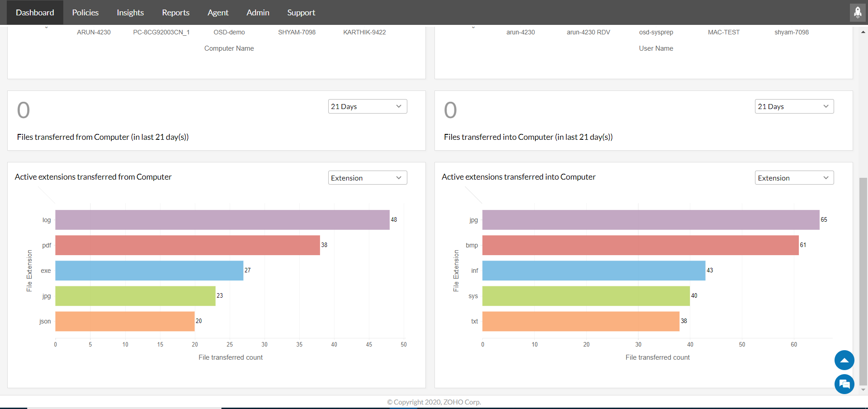The height and width of the screenshot is (409, 868).
Task: Click the SHYAM-7098 computer label
Action: pos(297,32)
